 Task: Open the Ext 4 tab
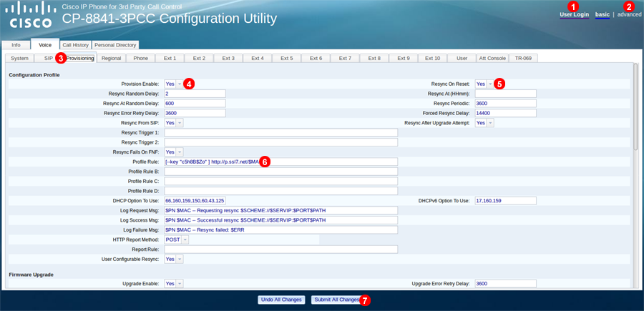(257, 58)
